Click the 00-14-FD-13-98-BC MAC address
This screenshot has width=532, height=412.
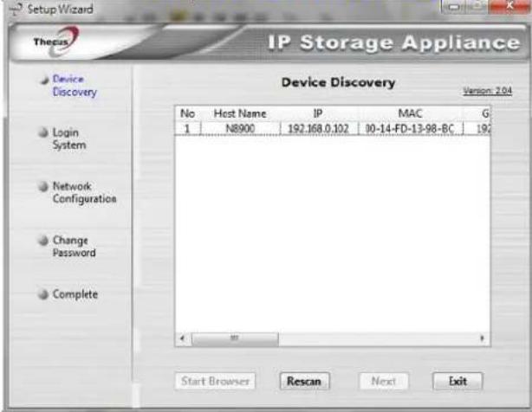410,129
